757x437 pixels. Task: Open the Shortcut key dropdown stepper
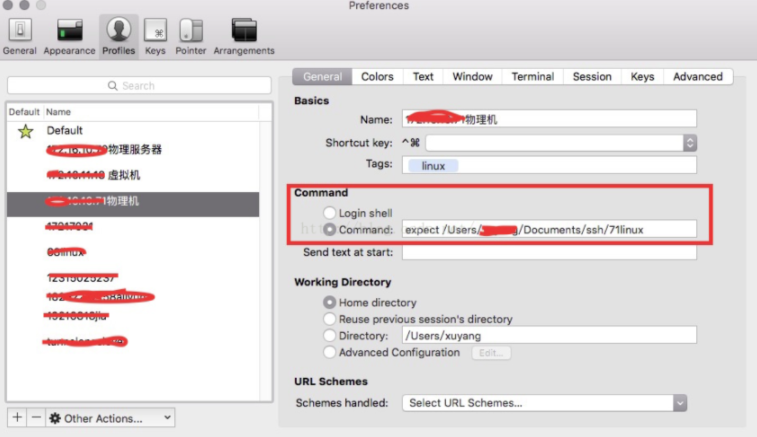[690, 143]
